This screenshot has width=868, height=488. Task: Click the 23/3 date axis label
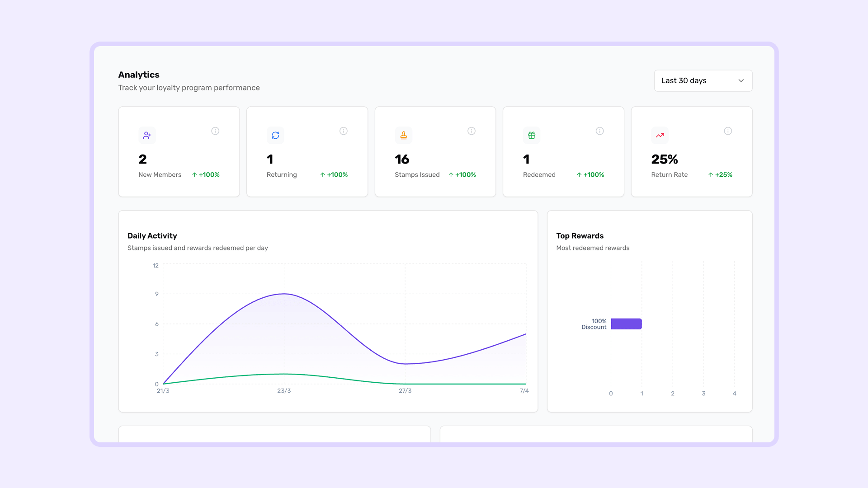click(284, 391)
